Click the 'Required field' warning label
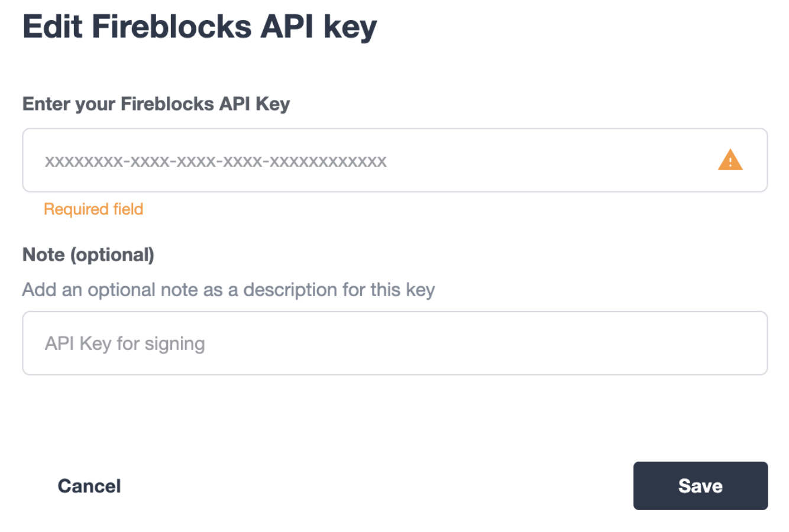Viewport: 789px width, 532px height. [x=93, y=209]
